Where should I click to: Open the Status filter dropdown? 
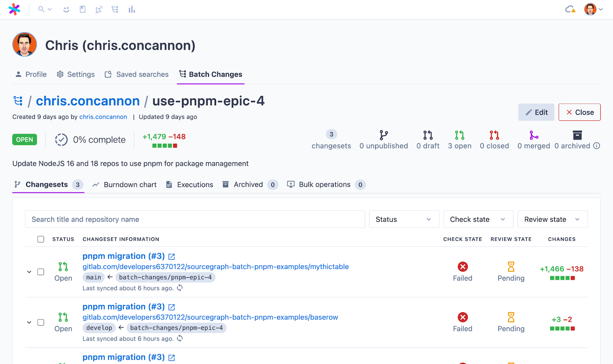404,219
